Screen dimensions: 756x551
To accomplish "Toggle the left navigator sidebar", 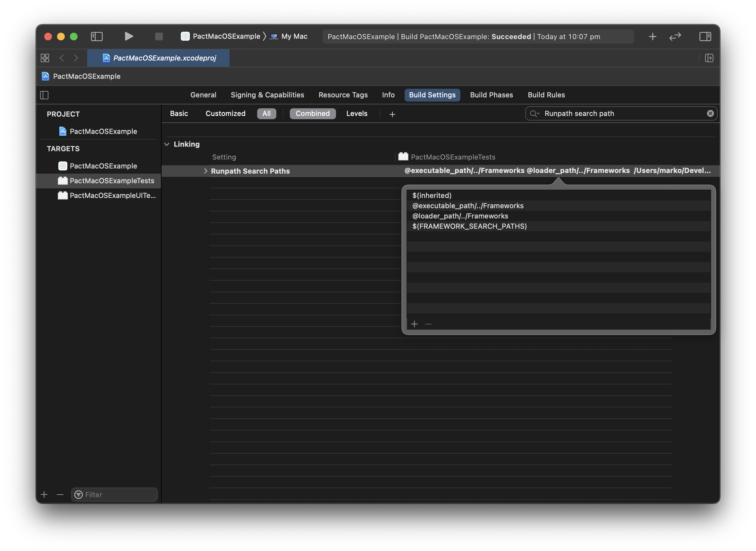I will (x=97, y=36).
